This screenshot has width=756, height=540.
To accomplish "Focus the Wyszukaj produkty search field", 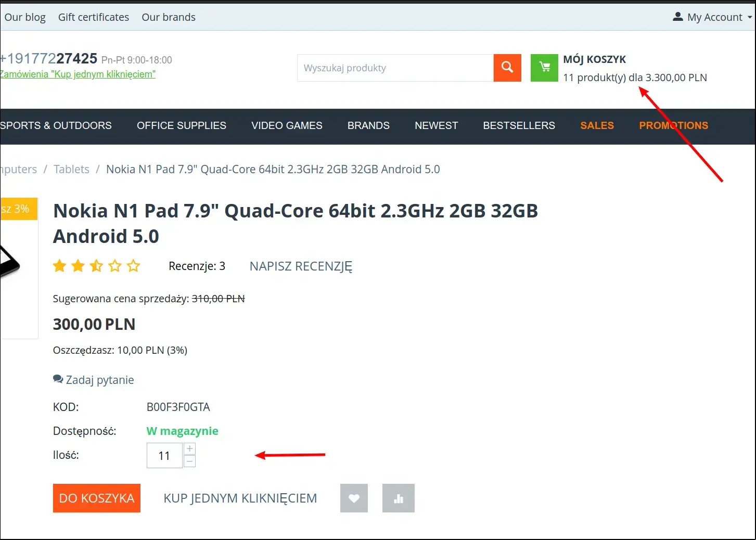I will (395, 68).
